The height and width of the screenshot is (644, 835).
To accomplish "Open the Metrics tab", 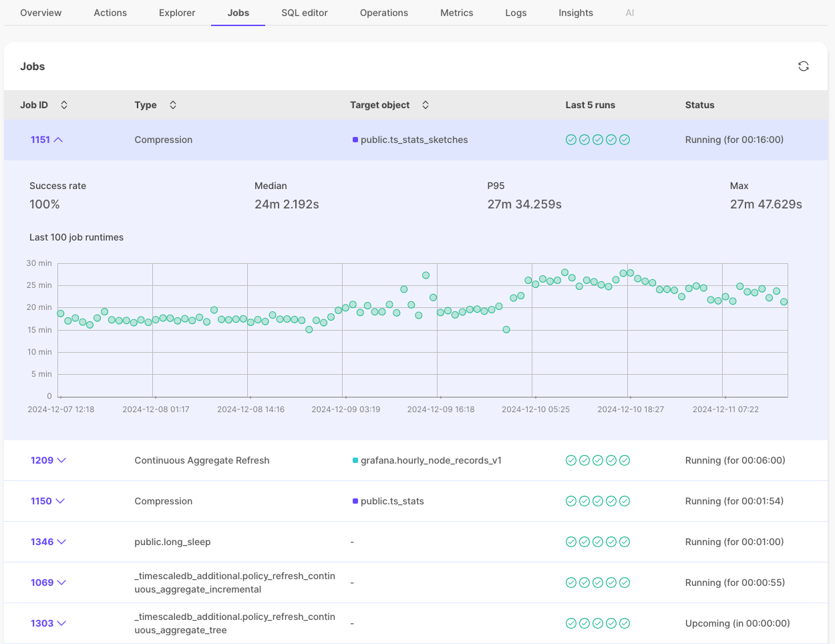I will (457, 13).
